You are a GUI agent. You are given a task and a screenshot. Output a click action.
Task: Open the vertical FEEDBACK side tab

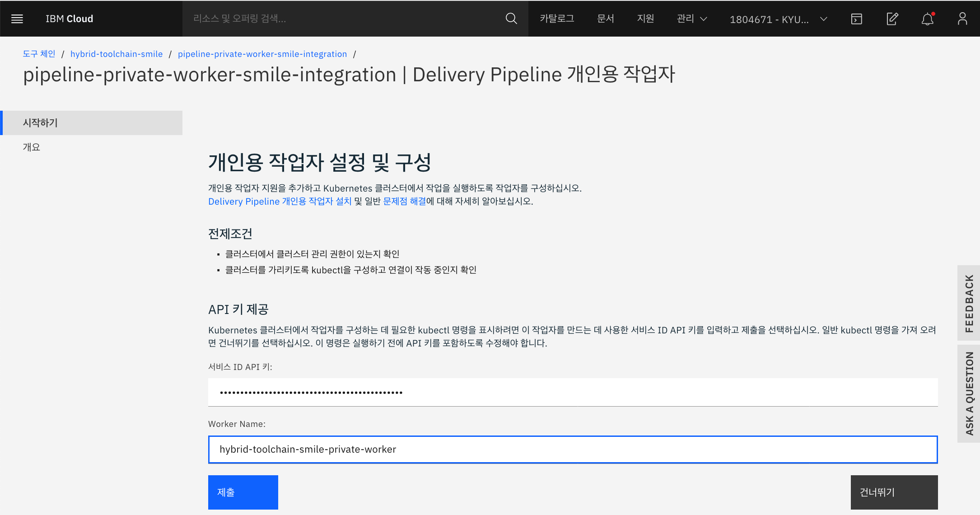coord(969,303)
